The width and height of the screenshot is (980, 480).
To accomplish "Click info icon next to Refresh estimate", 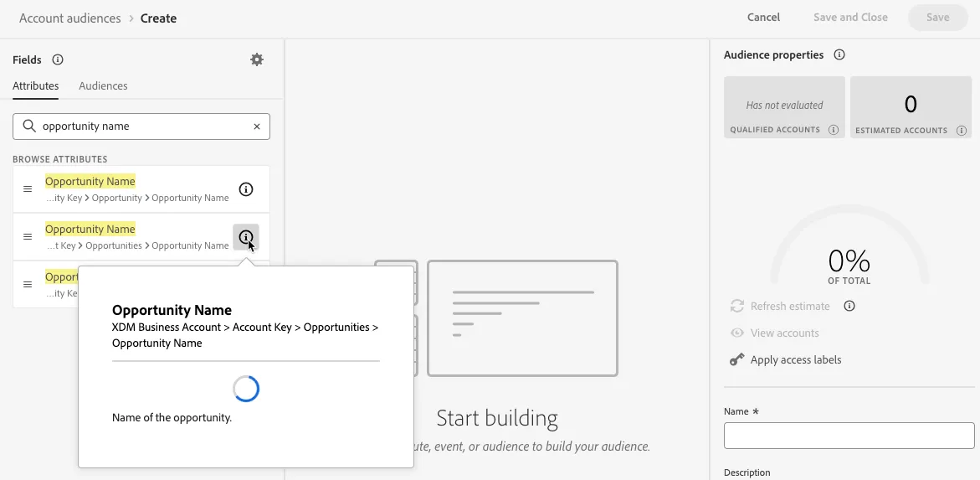I will (849, 306).
